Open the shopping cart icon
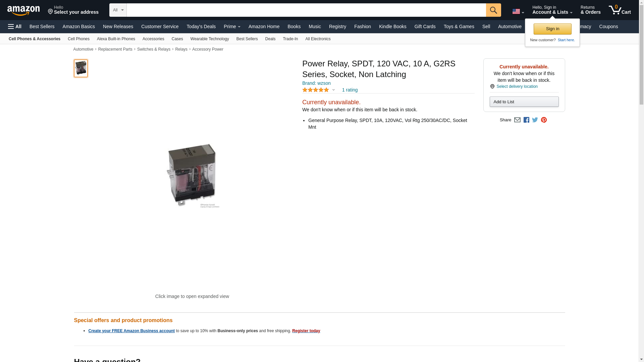Screen dimensions: 644x362 pos(620,10)
